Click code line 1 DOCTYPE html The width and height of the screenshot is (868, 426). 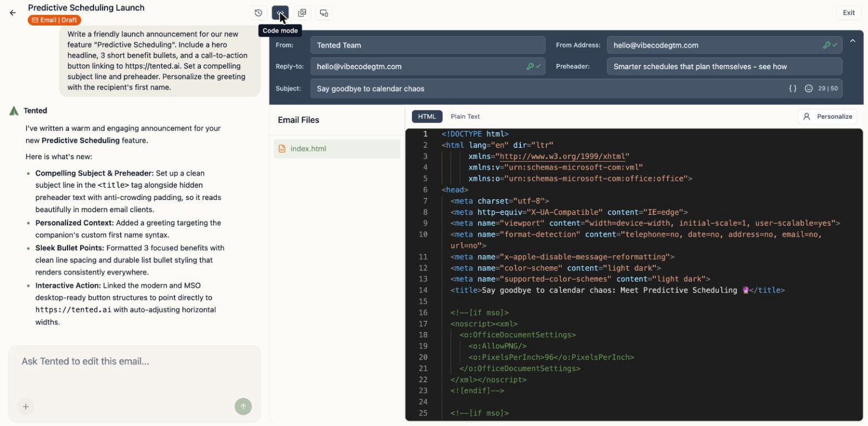click(x=475, y=134)
